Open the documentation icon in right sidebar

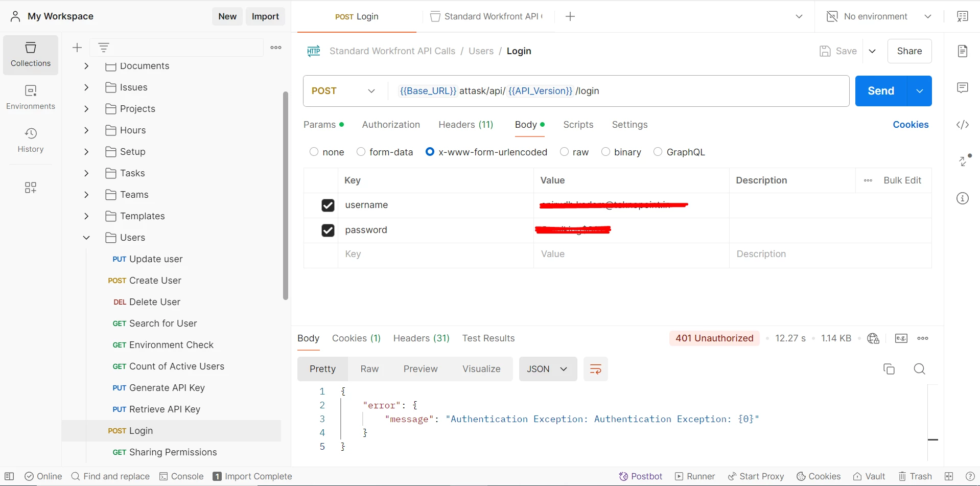pos(963,51)
